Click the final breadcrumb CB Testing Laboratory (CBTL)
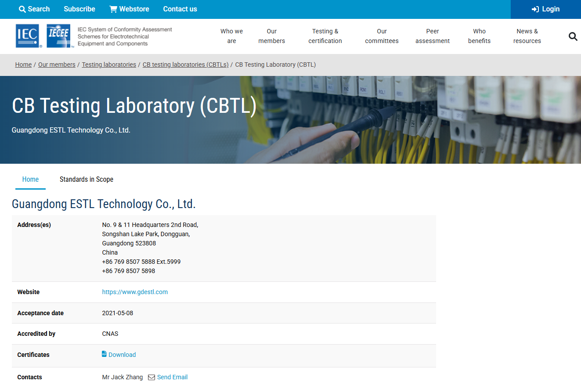 coord(275,65)
